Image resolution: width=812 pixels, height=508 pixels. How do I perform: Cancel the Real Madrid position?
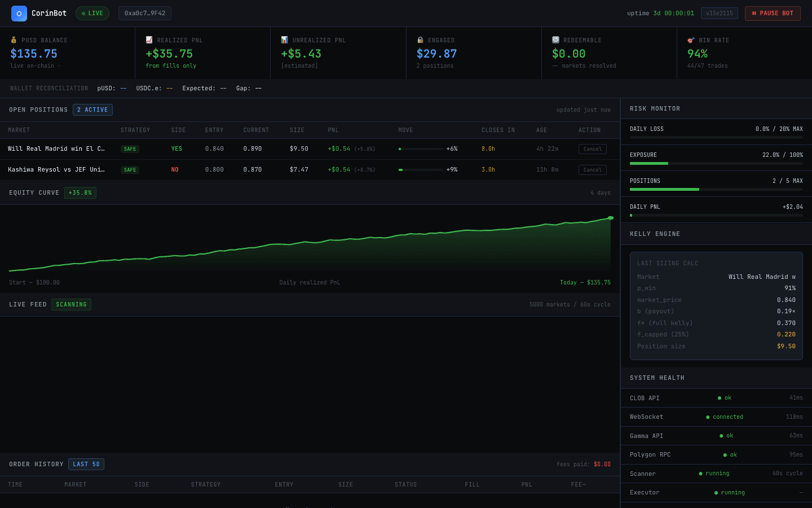pos(593,149)
